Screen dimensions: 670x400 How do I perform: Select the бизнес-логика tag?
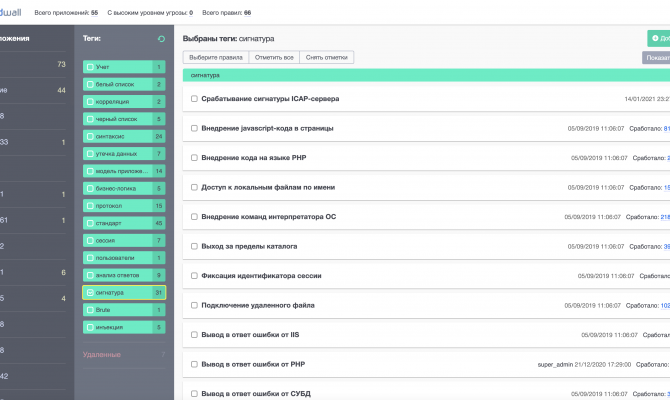(x=124, y=188)
